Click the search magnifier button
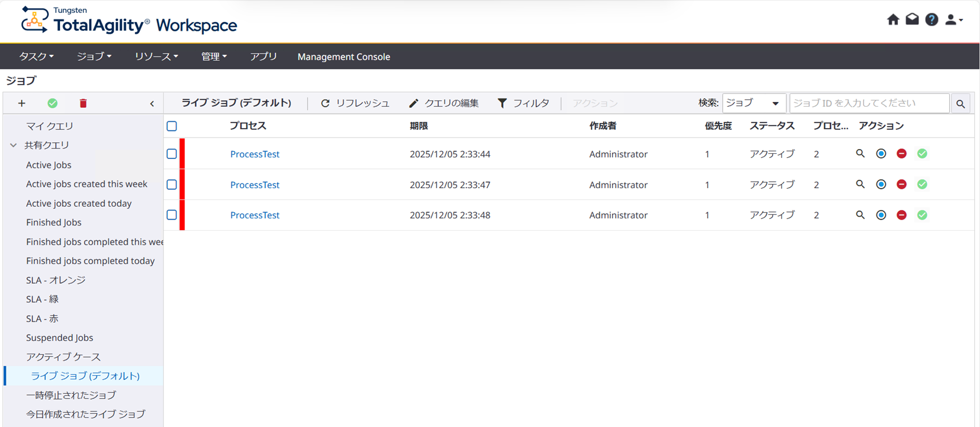 (x=960, y=104)
